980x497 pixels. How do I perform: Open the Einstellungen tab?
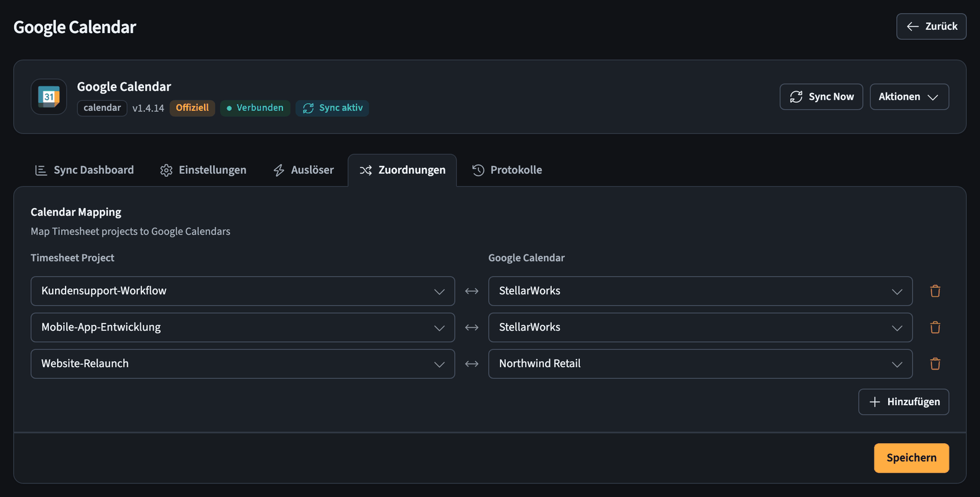point(203,170)
